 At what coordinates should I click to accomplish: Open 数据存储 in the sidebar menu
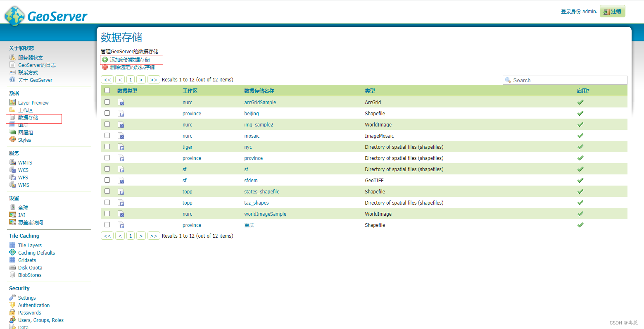(x=28, y=117)
